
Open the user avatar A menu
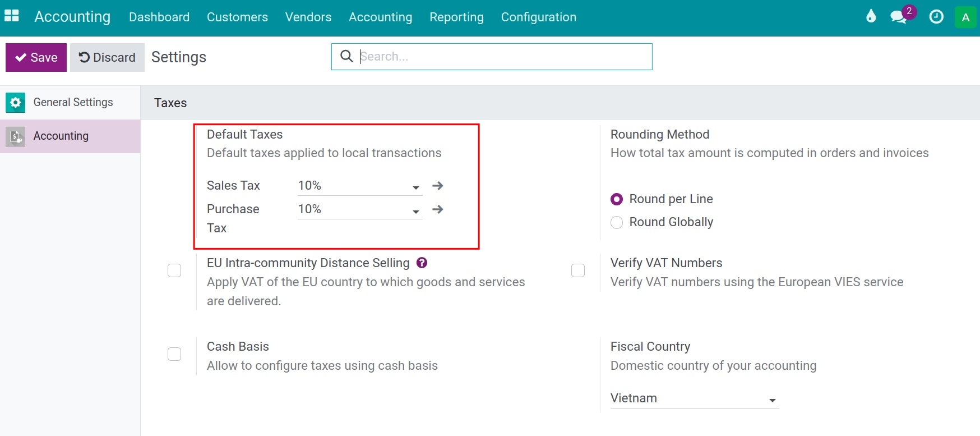[965, 17]
